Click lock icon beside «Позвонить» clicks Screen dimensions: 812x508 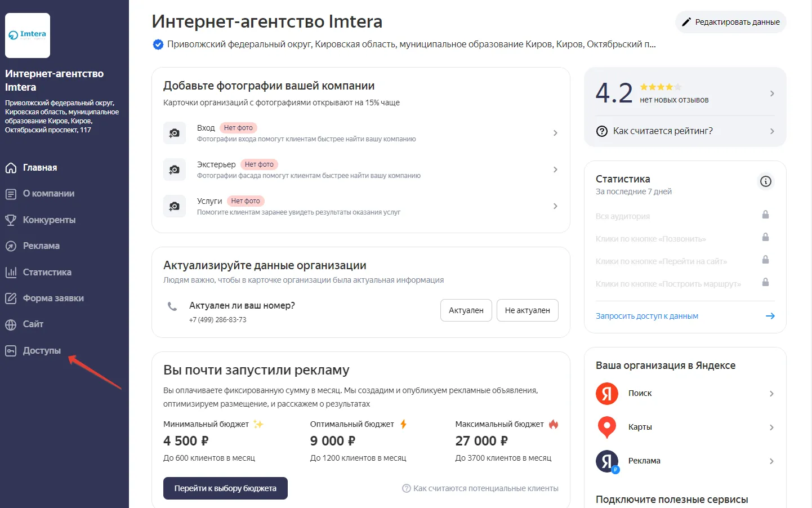tap(765, 237)
